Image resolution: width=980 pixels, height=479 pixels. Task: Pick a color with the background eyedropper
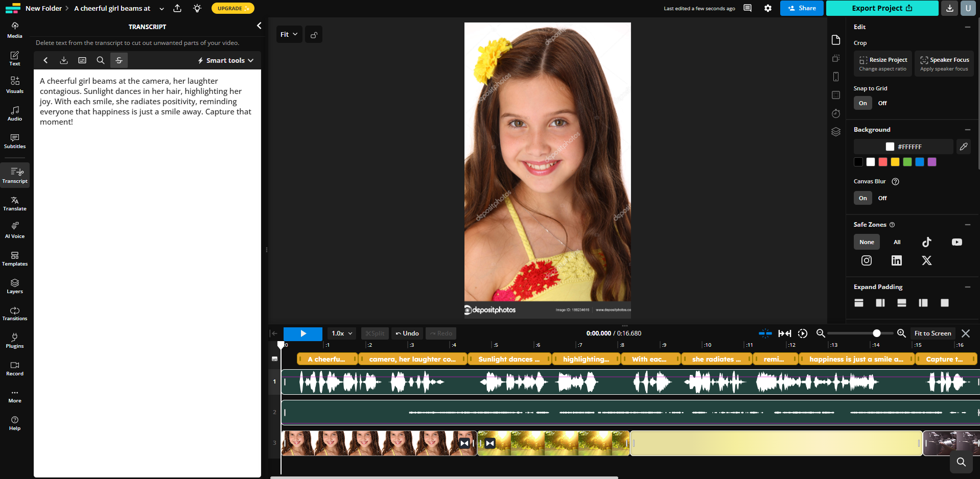(x=964, y=147)
